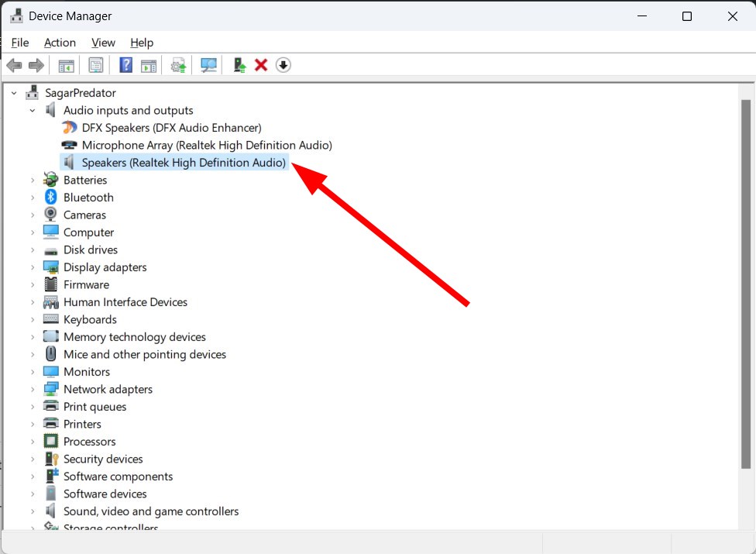Click the Disable device down-arrow icon

click(x=283, y=65)
